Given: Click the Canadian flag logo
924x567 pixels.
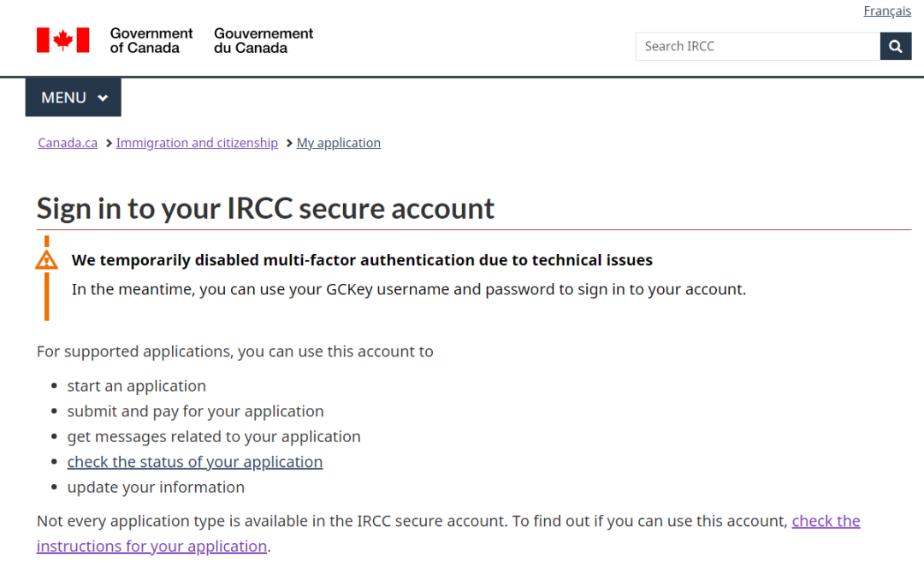Looking at the screenshot, I should 63,40.
